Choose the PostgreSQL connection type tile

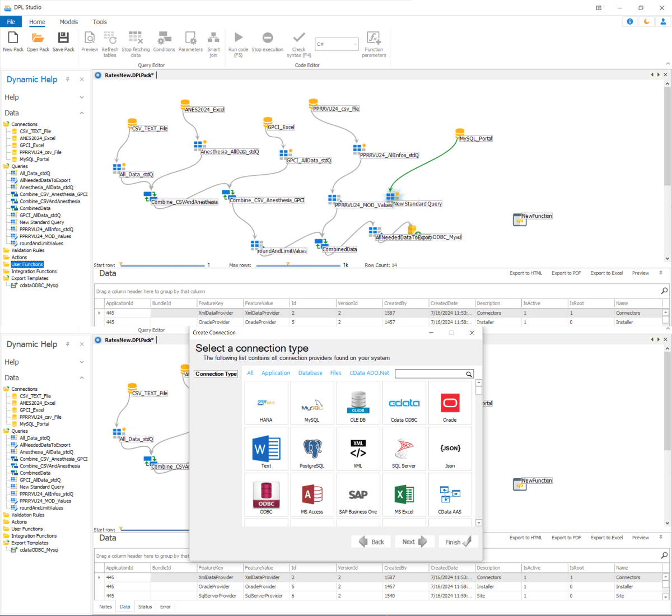(x=312, y=450)
